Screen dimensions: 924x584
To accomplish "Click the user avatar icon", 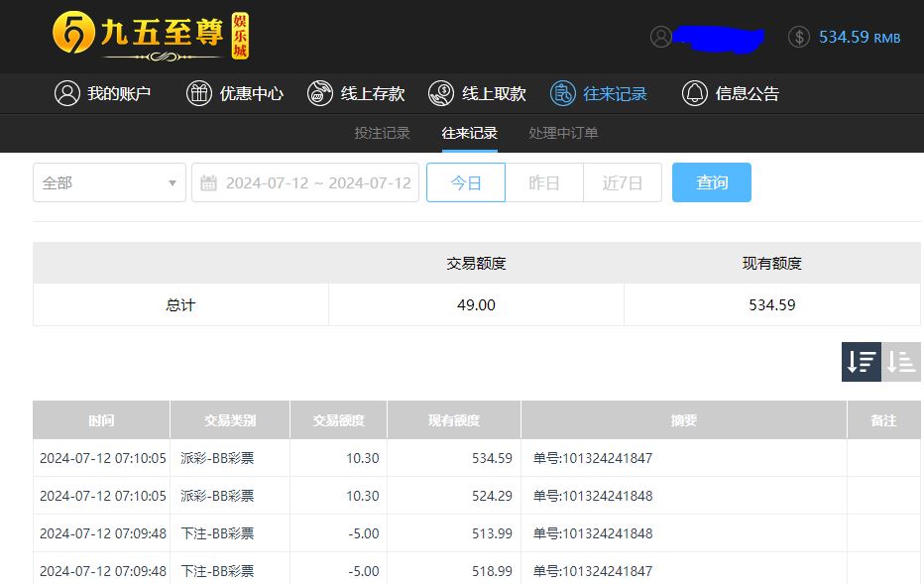I will click(x=661, y=37).
